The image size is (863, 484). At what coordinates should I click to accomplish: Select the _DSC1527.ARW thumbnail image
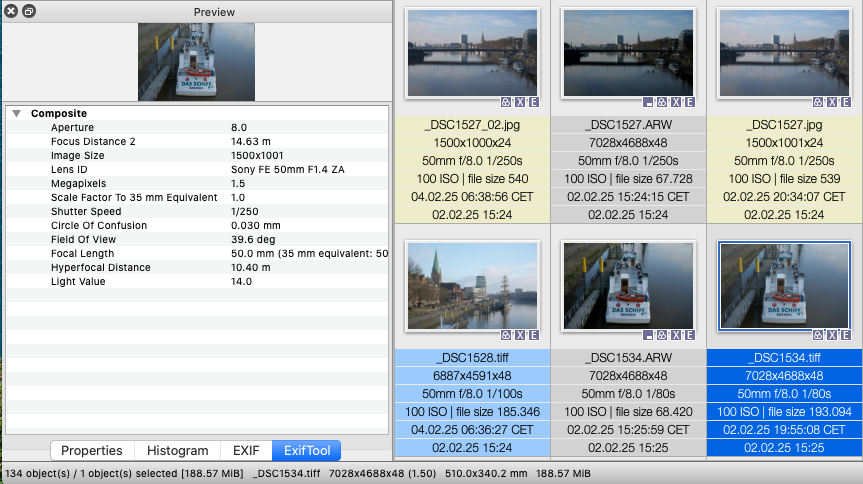tap(630, 52)
